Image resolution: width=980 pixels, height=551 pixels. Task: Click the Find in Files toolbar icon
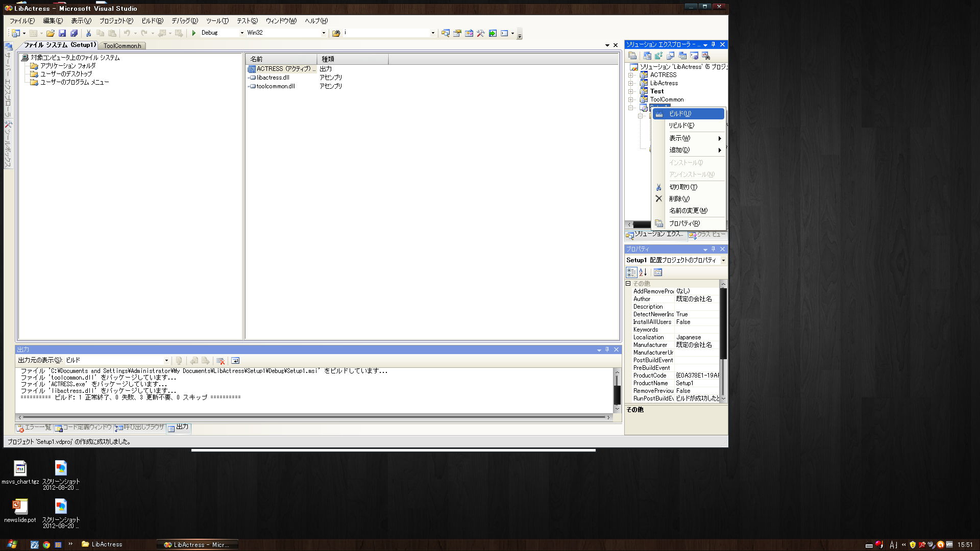(x=336, y=33)
